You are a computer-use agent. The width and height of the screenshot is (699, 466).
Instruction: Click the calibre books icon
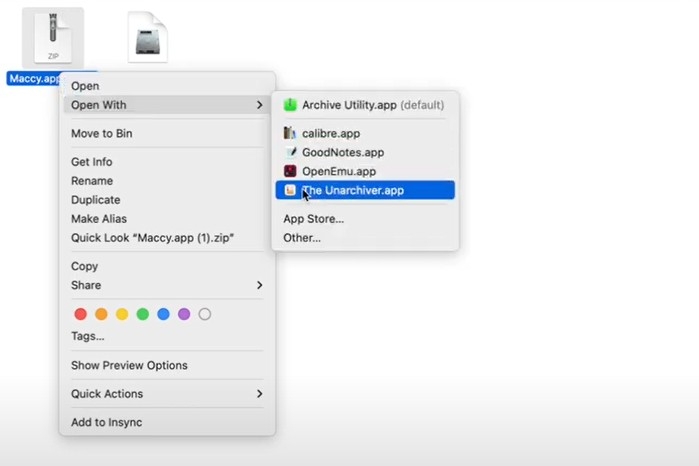290,133
